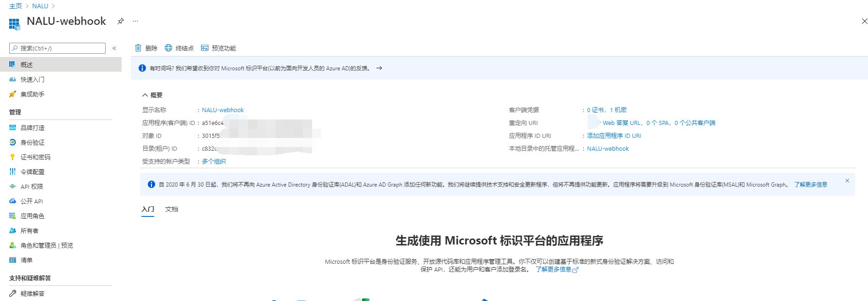The height and width of the screenshot is (301, 868).
Task: Open 预览功能 from the toolbar
Action: 218,48
